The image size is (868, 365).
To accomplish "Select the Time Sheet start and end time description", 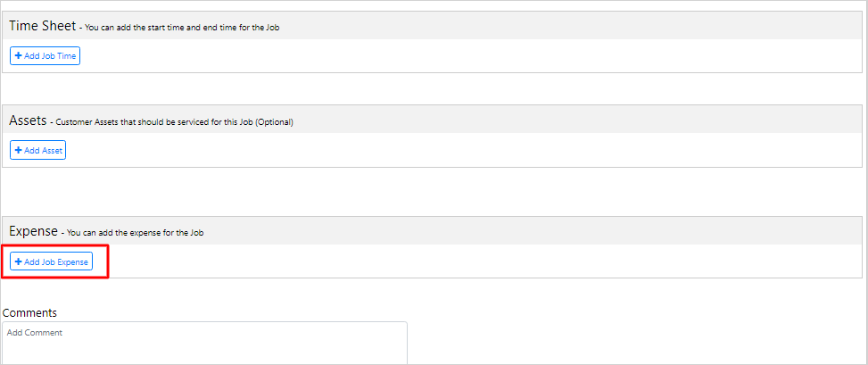I will pyautogui.click(x=182, y=28).
